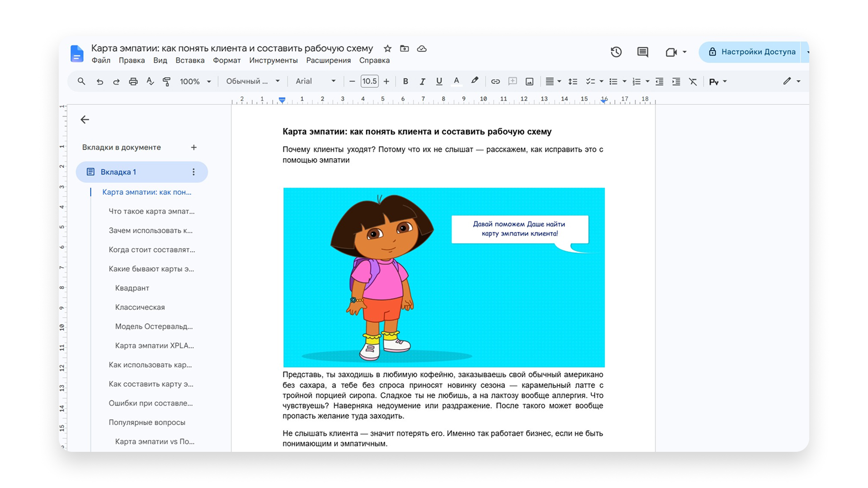Increase the paragraph indent
This screenshot has width=868, height=488.
pos(676,81)
